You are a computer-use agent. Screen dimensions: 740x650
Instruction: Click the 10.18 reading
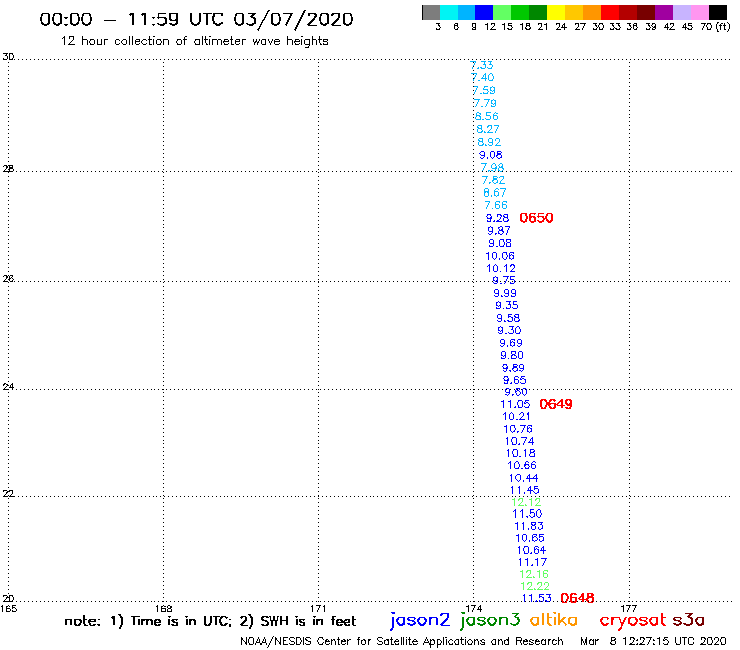[x=521, y=453]
